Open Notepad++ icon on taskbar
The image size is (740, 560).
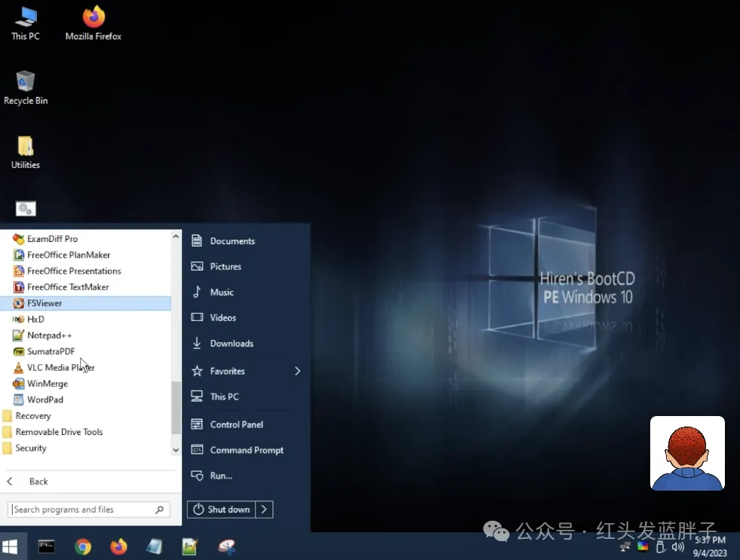(190, 546)
